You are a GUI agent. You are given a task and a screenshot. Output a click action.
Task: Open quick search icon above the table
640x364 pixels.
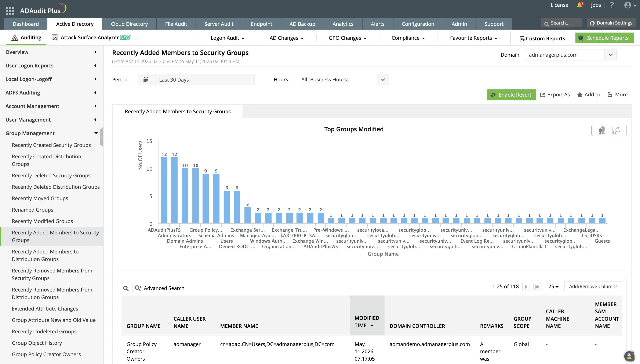[x=126, y=288]
